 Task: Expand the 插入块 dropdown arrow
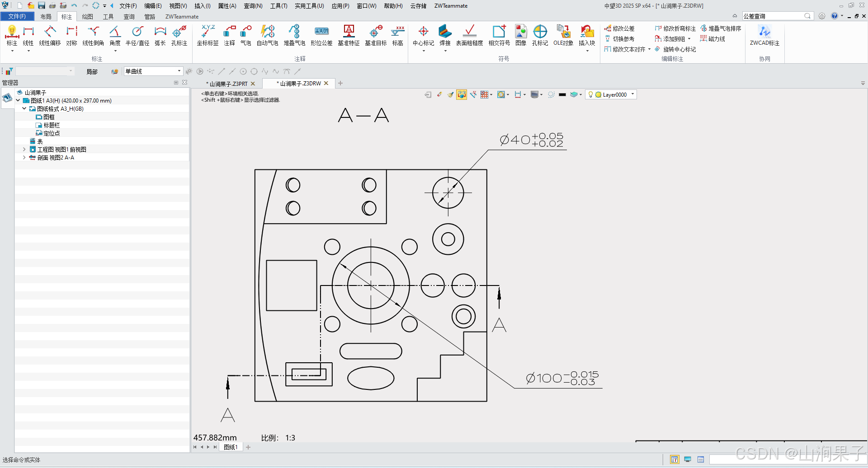point(587,51)
